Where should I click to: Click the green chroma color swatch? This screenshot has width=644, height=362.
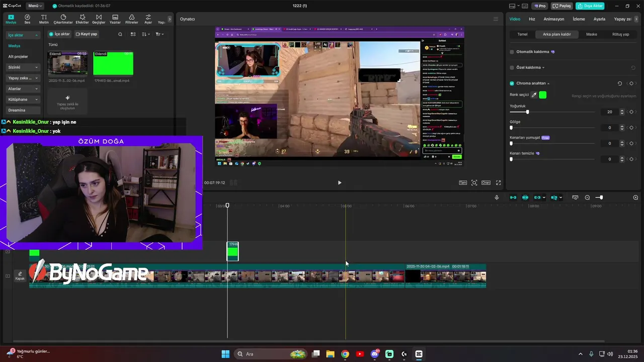coord(542,95)
